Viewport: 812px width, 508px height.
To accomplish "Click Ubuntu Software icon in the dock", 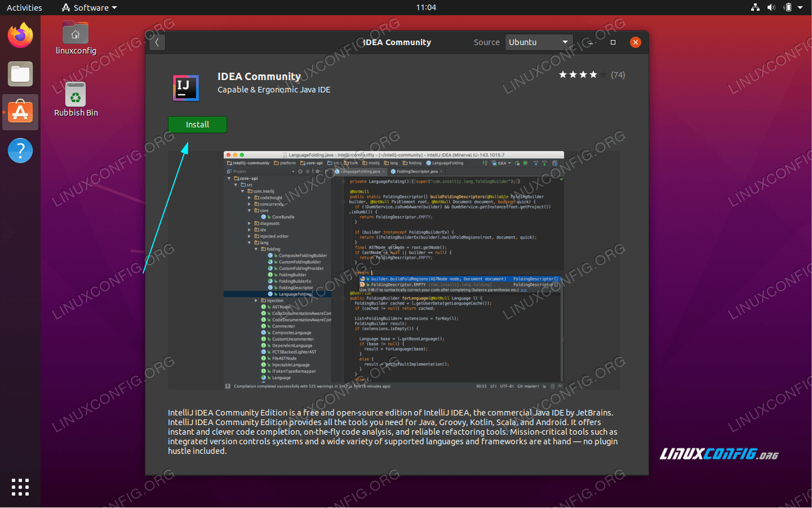I will point(20,112).
